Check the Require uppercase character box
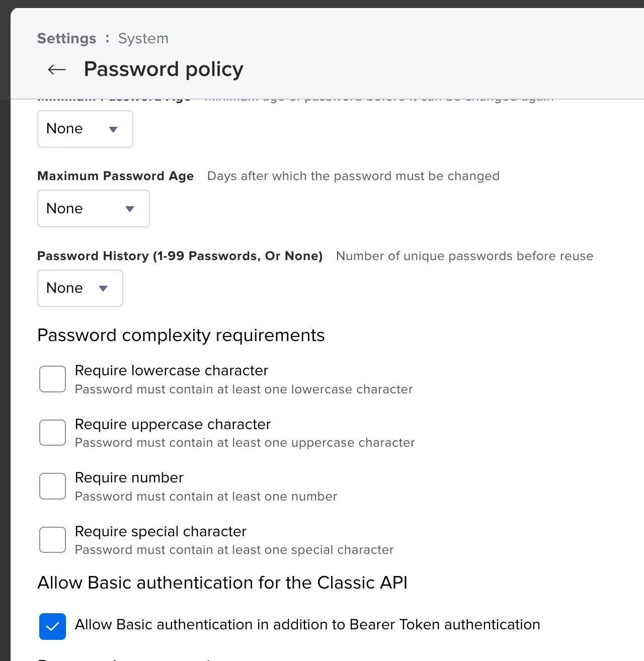 tap(53, 433)
